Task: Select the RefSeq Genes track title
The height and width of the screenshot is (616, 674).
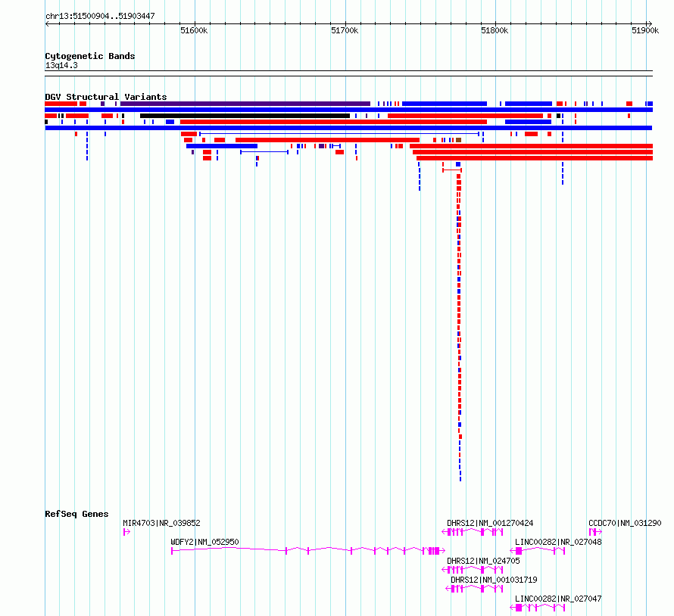Action: [76, 514]
